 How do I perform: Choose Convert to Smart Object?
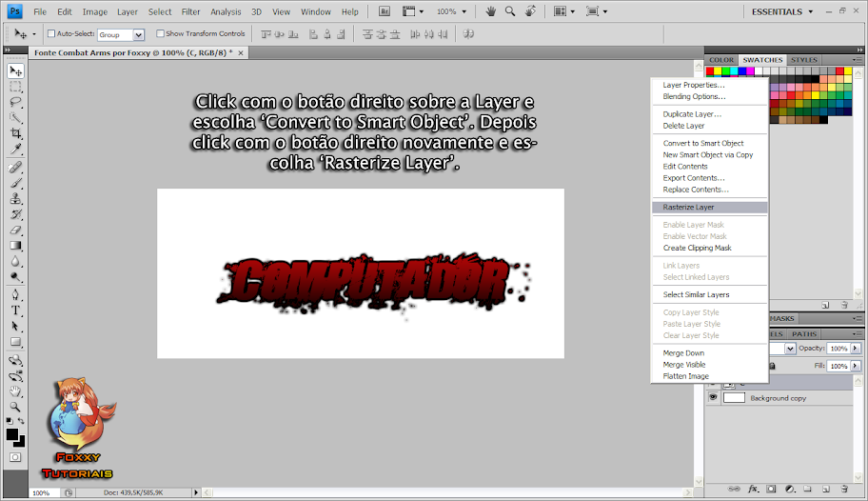click(x=702, y=143)
